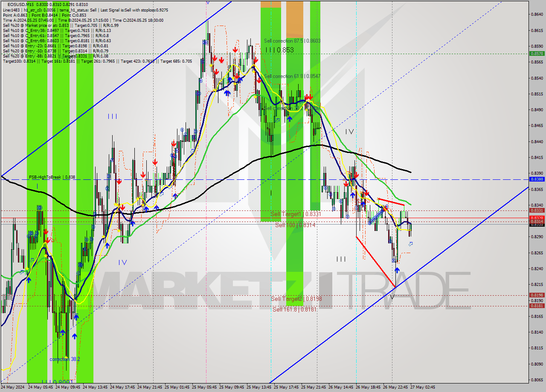This screenshot has height=392, width=546.
Task: Click the '25 May 21:45' time label
Action: (x=314, y=387)
